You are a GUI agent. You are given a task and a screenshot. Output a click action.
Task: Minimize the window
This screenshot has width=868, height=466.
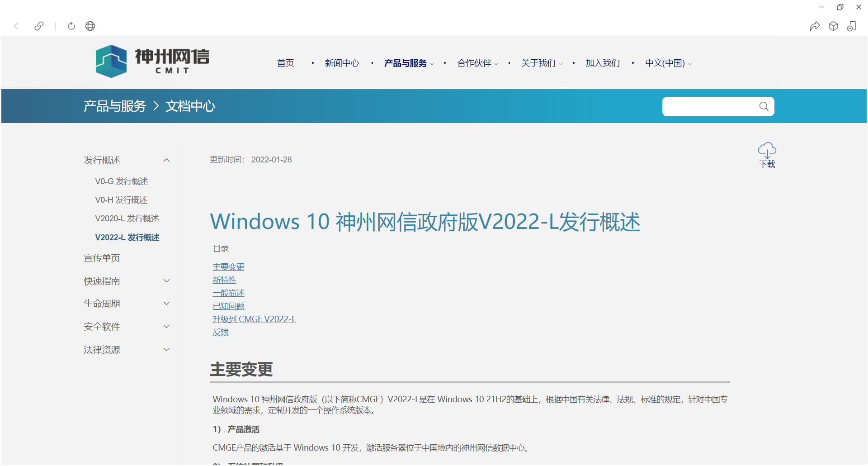tap(822, 7)
